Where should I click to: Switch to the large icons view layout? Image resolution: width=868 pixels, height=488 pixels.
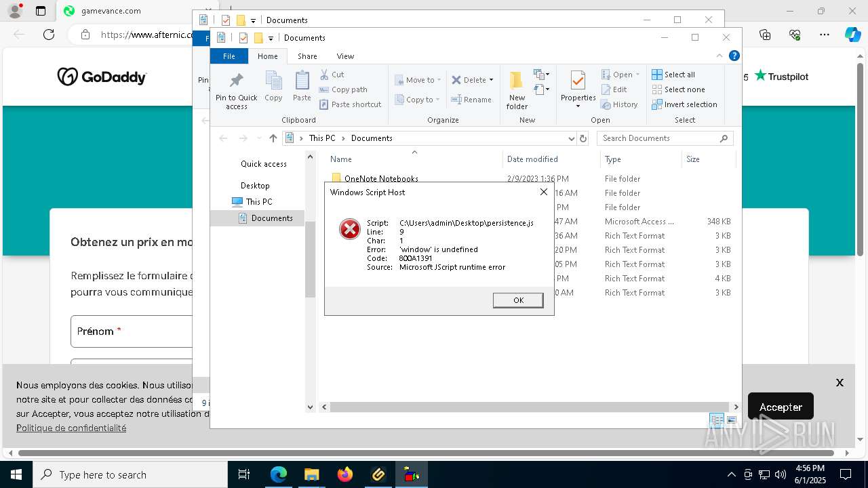click(x=731, y=420)
